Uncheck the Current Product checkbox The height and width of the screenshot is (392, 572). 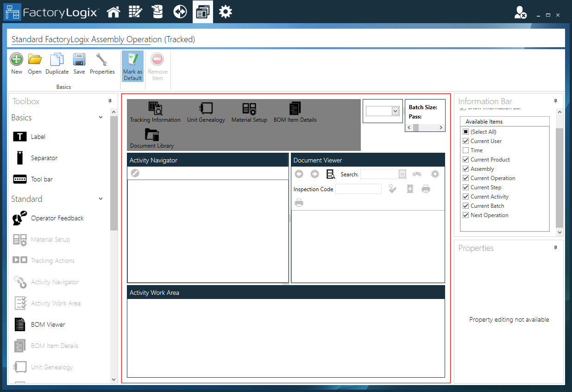(466, 160)
